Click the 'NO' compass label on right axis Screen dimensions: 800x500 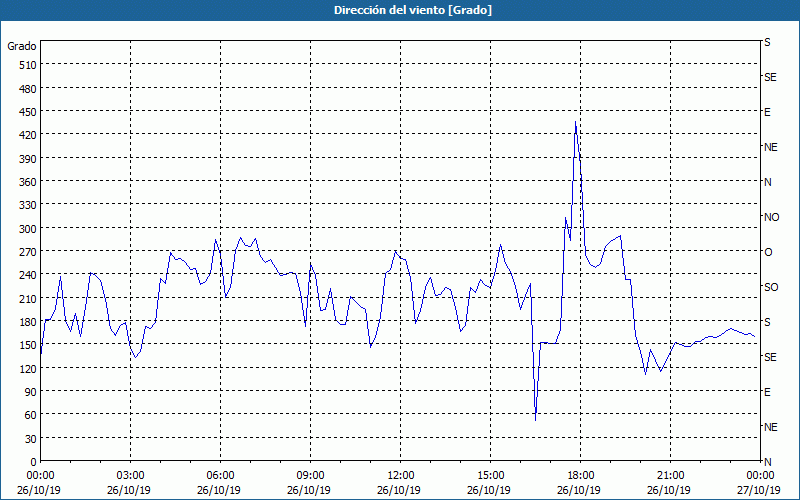pyautogui.click(x=771, y=217)
